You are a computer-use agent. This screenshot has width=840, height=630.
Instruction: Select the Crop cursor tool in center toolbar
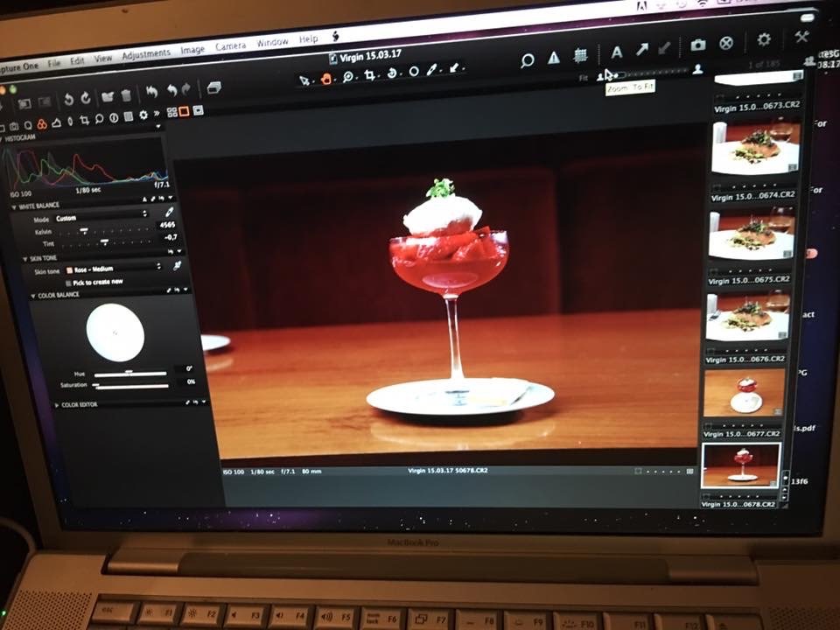pos(369,75)
